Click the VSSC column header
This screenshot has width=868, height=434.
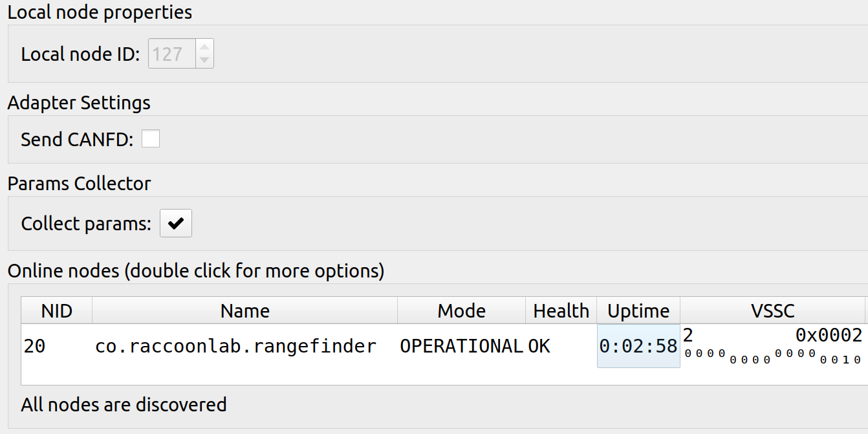click(x=773, y=311)
